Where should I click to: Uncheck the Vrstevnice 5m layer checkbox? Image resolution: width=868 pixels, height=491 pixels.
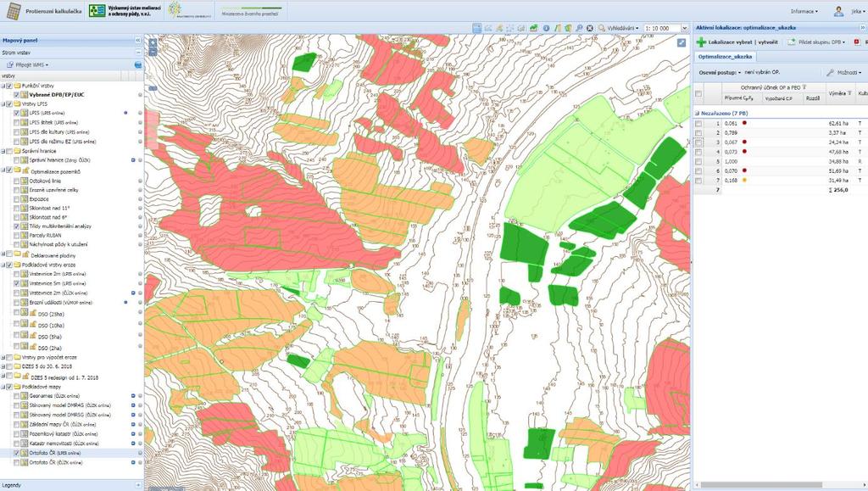coord(17,283)
